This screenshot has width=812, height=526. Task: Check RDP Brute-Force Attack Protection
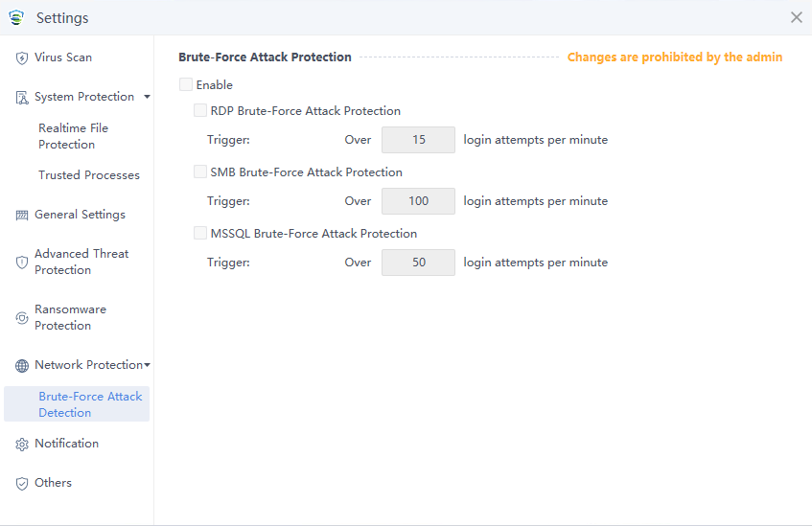click(200, 111)
